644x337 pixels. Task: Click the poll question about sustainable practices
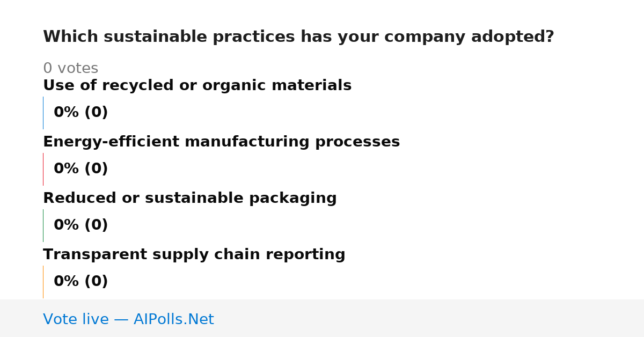pyautogui.click(x=298, y=37)
